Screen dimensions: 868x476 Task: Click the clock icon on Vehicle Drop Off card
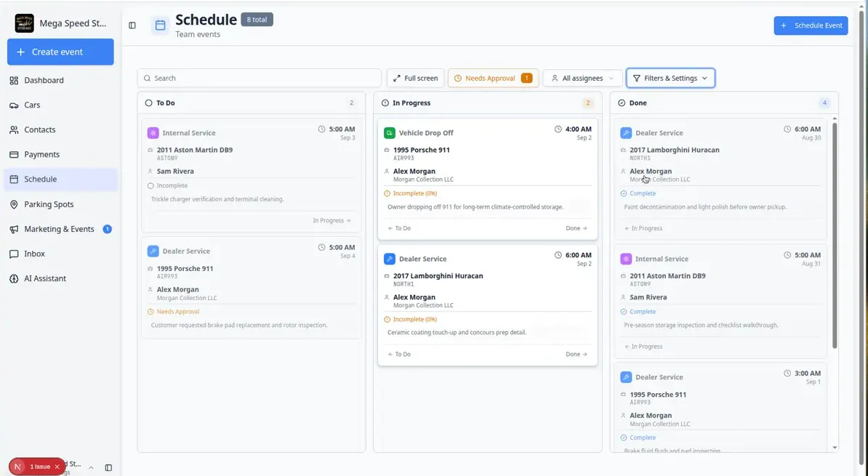(x=558, y=129)
